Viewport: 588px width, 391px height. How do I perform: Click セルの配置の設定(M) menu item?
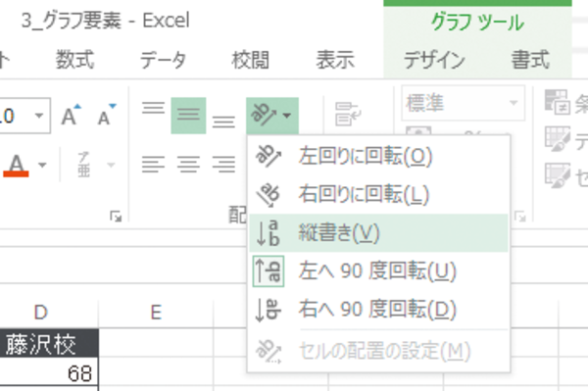378,351
